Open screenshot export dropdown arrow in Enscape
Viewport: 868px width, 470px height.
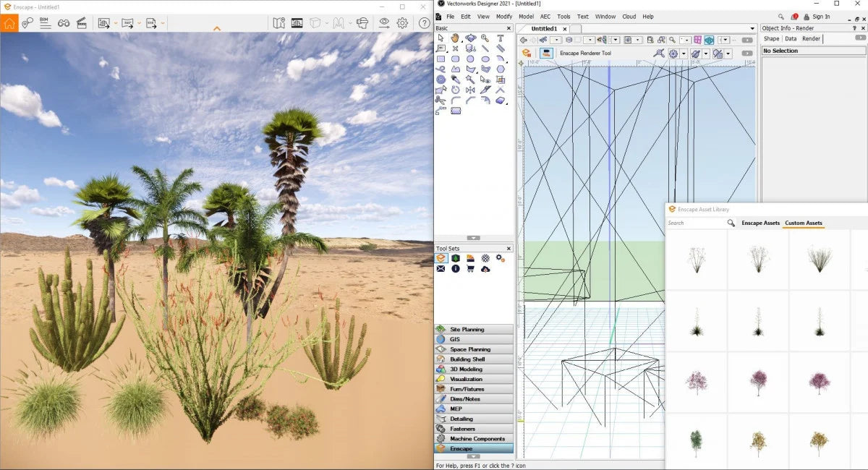[115, 23]
